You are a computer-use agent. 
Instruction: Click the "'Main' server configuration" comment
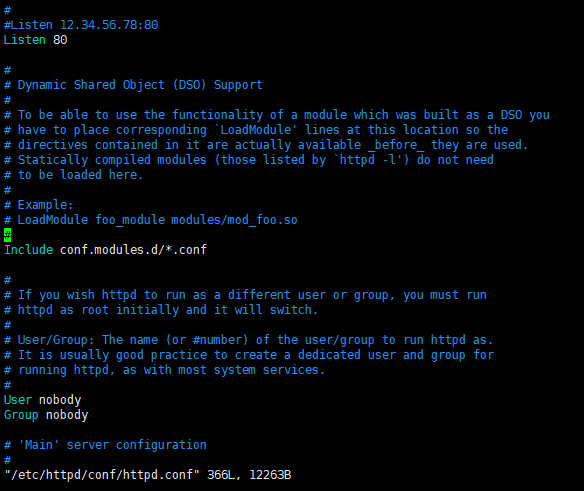[105, 445]
